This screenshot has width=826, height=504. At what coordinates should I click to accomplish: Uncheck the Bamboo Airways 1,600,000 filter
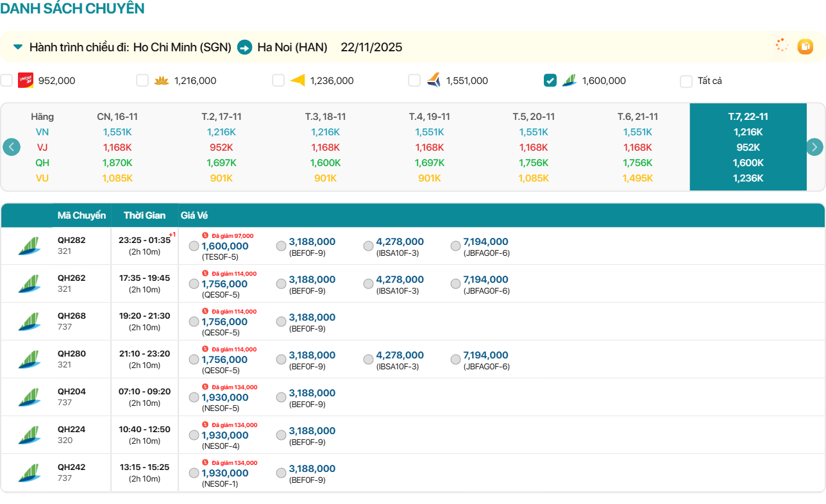point(550,80)
